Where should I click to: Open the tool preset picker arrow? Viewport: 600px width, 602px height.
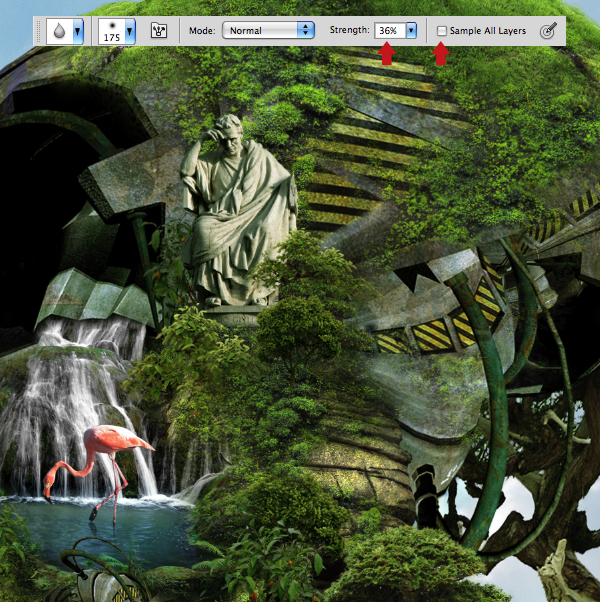(x=78, y=31)
